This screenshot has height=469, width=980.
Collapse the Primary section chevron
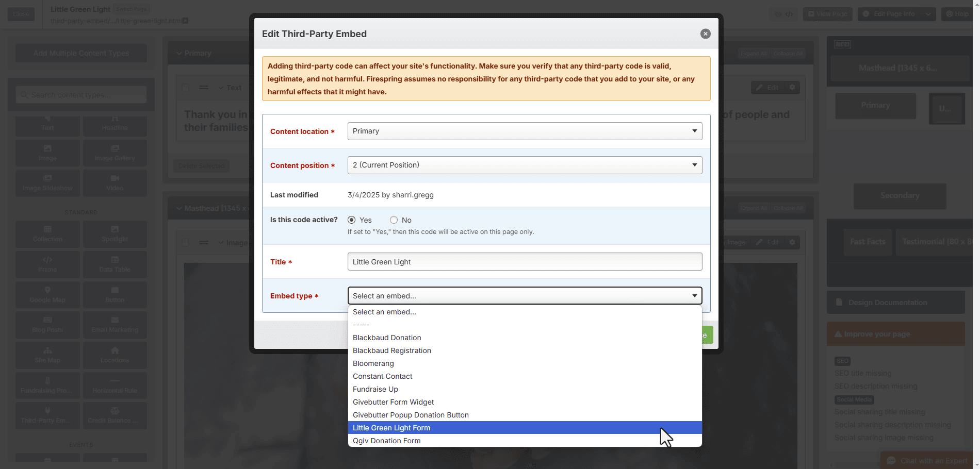(x=179, y=53)
